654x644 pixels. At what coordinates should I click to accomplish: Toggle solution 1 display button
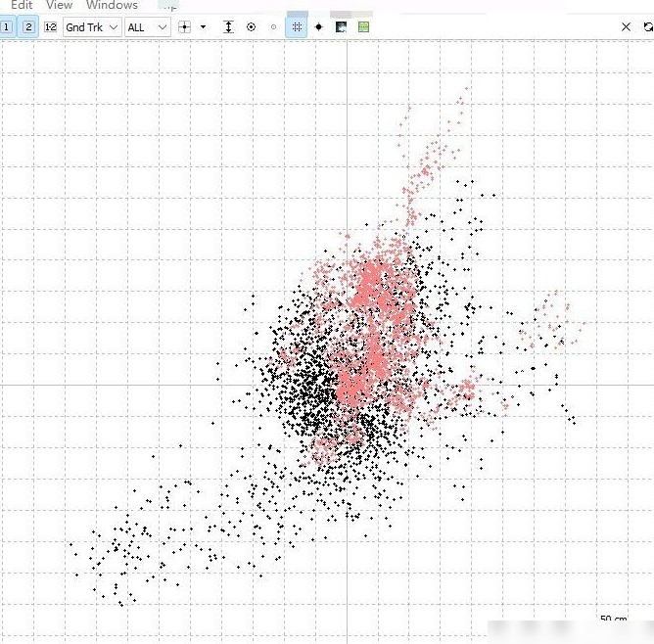[x=6, y=27]
